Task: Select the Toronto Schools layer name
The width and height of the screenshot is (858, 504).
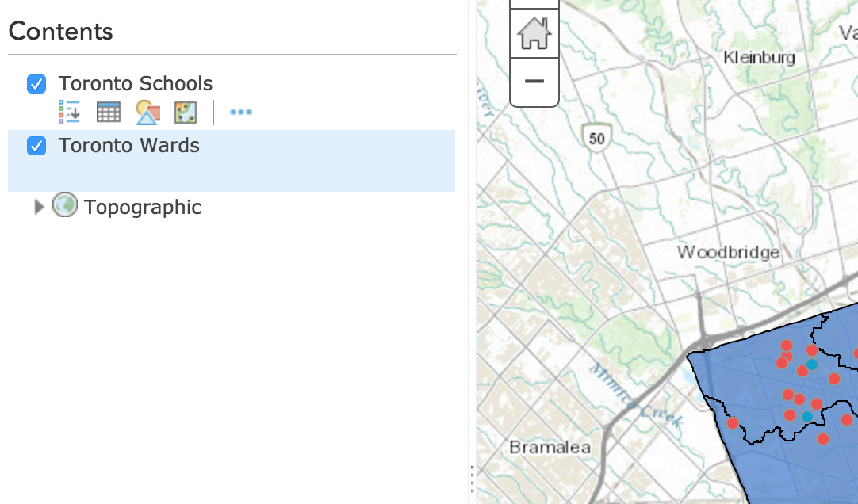Action: click(135, 84)
